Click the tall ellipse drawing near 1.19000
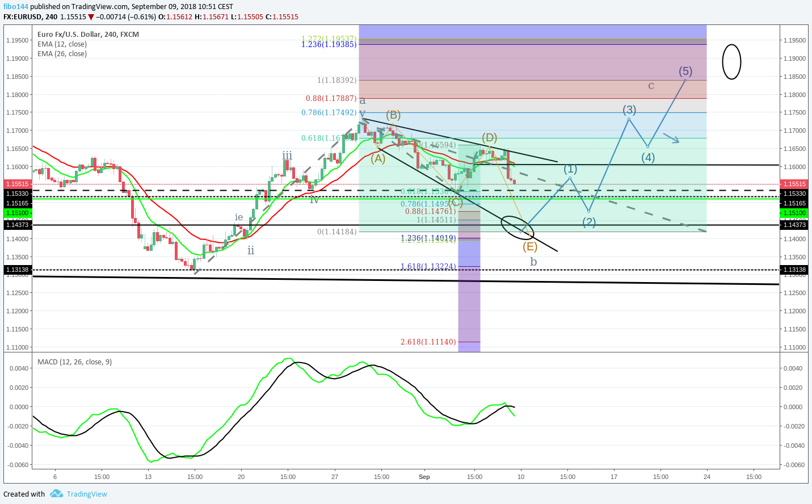 tap(731, 62)
